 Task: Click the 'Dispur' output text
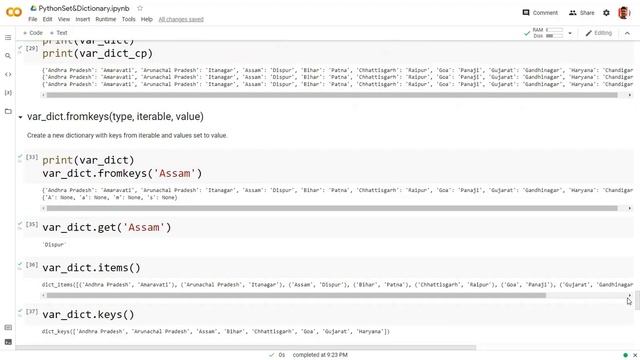pos(53,245)
